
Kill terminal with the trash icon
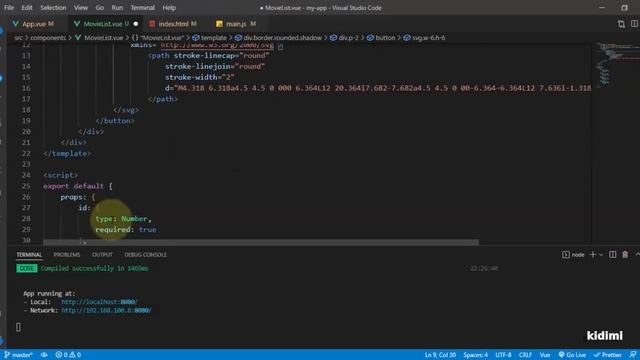(625, 255)
